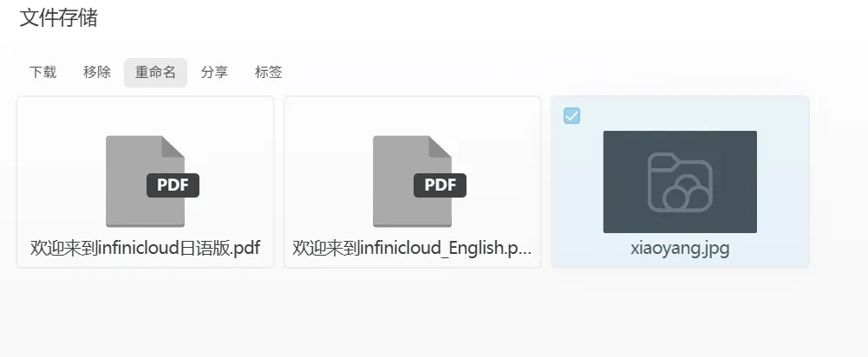Viewport: 868px width, 357px height.
Task: Click the 标签 tag button
Action: point(268,73)
